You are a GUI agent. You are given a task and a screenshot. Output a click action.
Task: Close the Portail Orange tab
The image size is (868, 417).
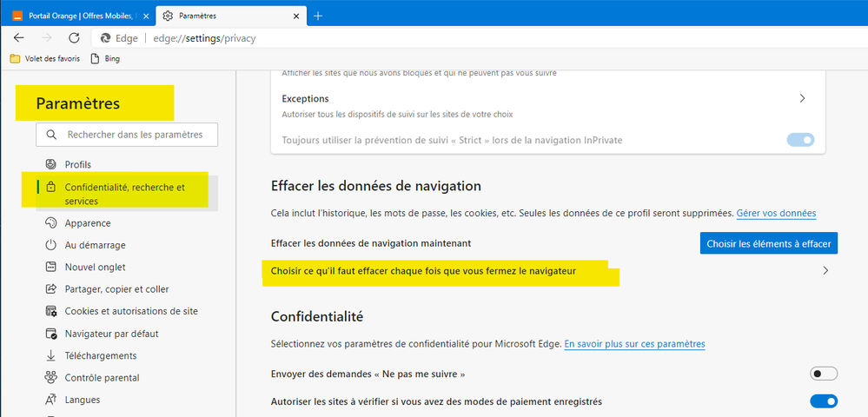146,16
